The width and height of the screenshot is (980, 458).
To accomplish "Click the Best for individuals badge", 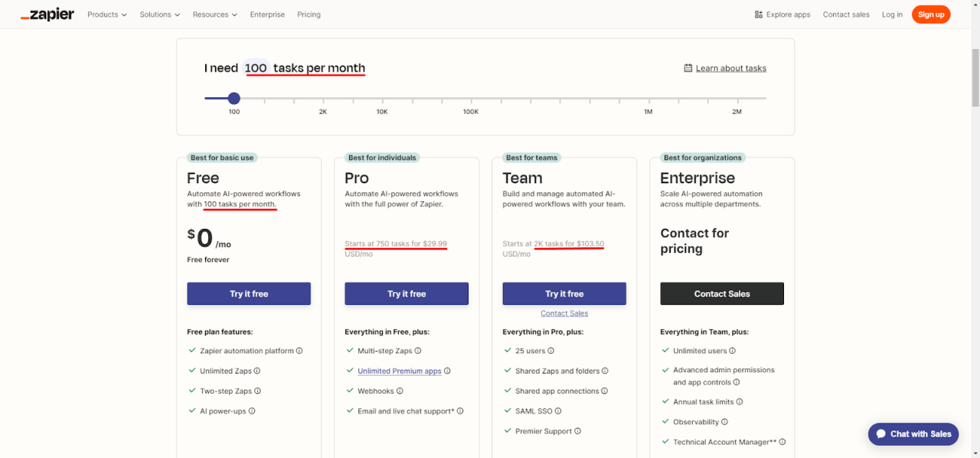I will click(x=382, y=158).
